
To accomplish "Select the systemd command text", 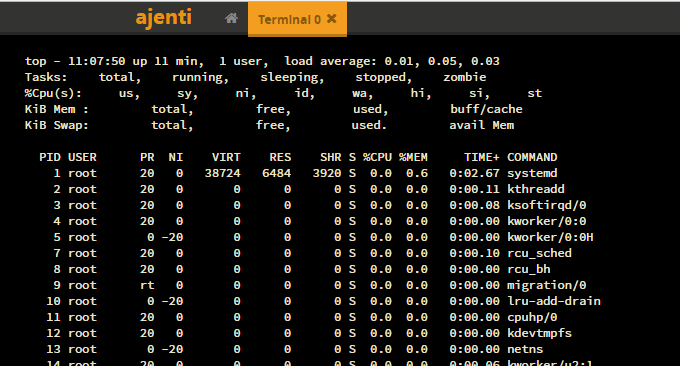I will tap(532, 173).
